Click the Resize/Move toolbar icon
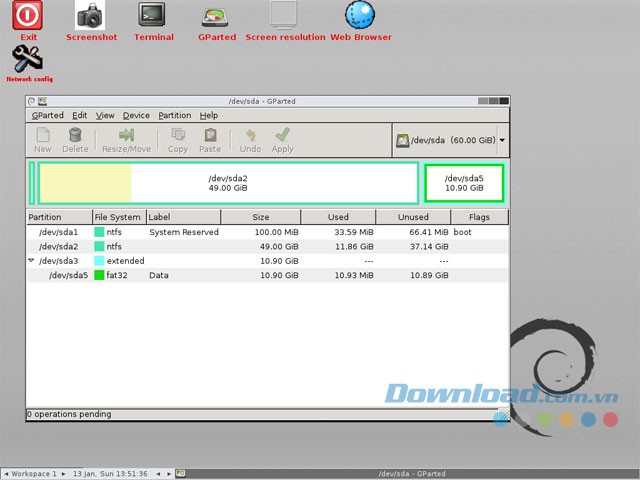Screen dimensions: 640x480 pyautogui.click(x=127, y=140)
